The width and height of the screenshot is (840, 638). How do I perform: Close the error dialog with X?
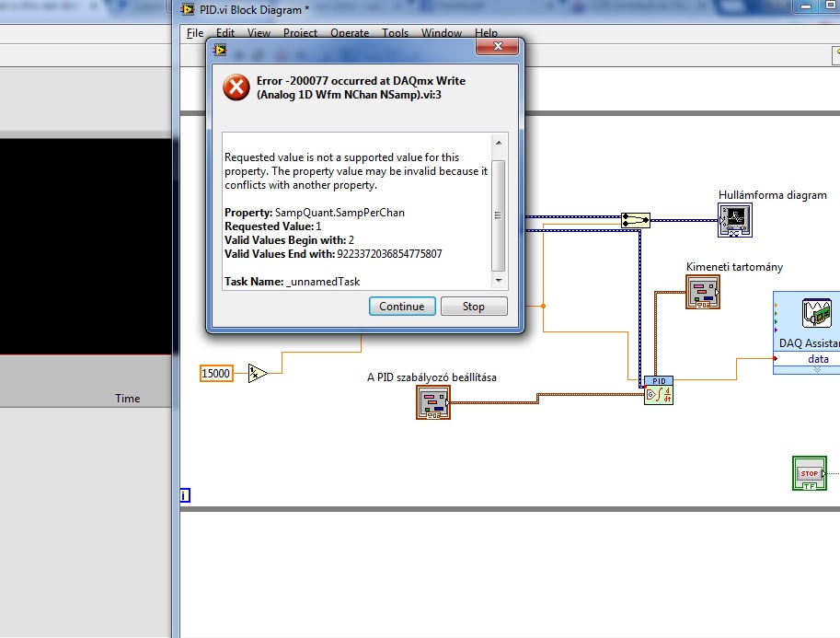point(498,46)
